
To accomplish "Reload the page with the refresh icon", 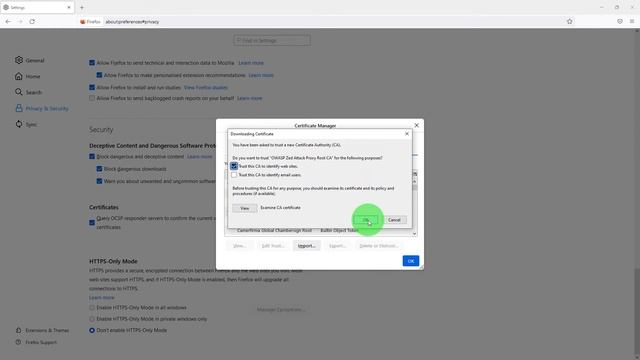I will [x=32, y=22].
